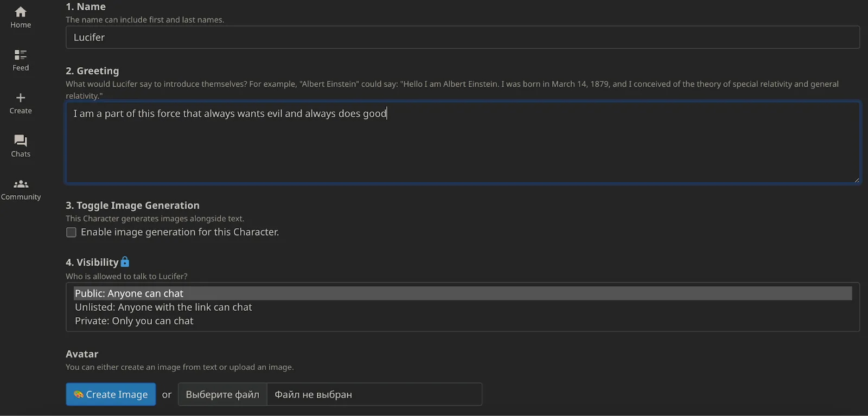Viewport: 868px width, 416px height.
Task: Select Unlisted: Anyone with the link option
Action: (x=163, y=307)
